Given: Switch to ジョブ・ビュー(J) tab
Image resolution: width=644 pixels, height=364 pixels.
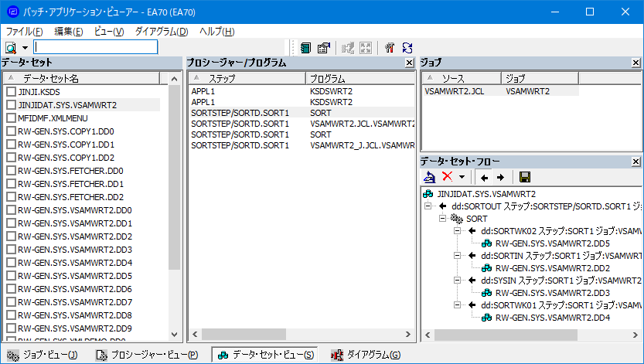Looking at the screenshot, I should click(43, 355).
